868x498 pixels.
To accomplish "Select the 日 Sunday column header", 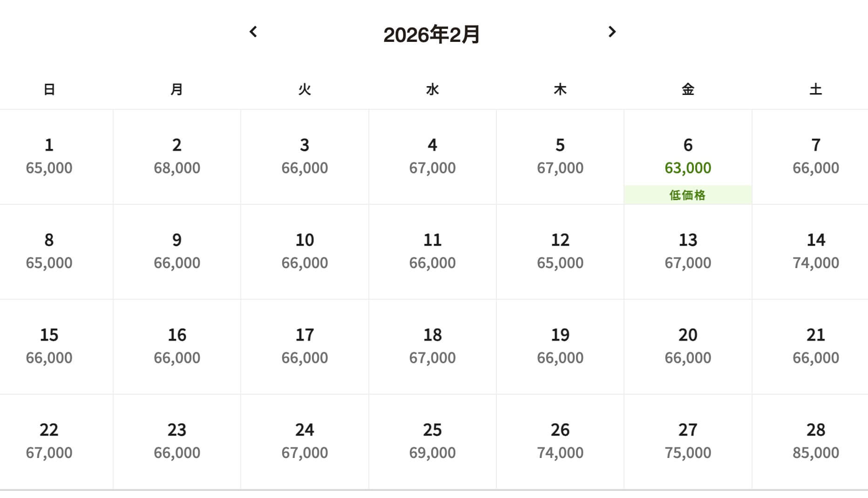I will [x=48, y=89].
